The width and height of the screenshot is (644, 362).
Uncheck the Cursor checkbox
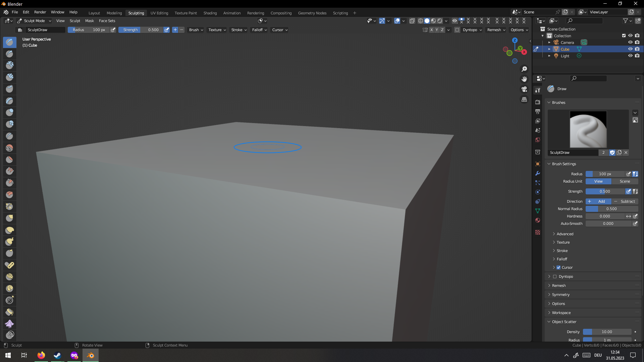pos(558,267)
